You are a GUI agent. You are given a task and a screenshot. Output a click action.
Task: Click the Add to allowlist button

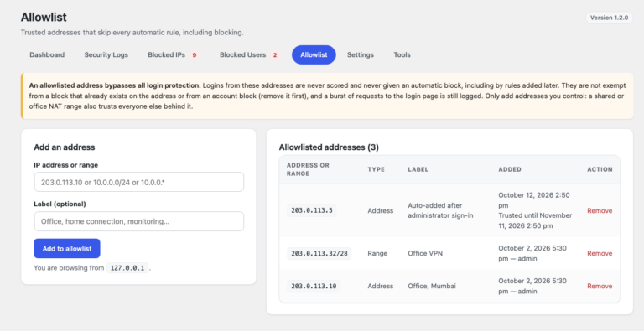67,248
